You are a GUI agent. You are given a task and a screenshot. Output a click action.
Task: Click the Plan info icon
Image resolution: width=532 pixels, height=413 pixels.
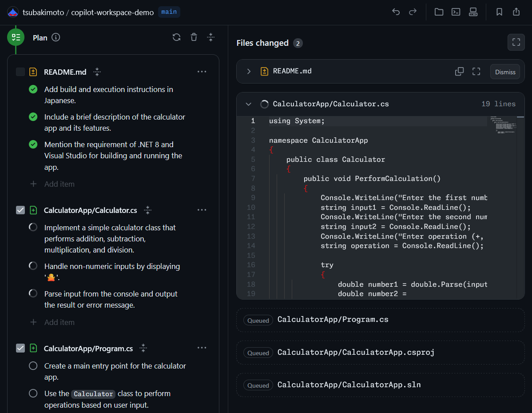[x=56, y=37]
